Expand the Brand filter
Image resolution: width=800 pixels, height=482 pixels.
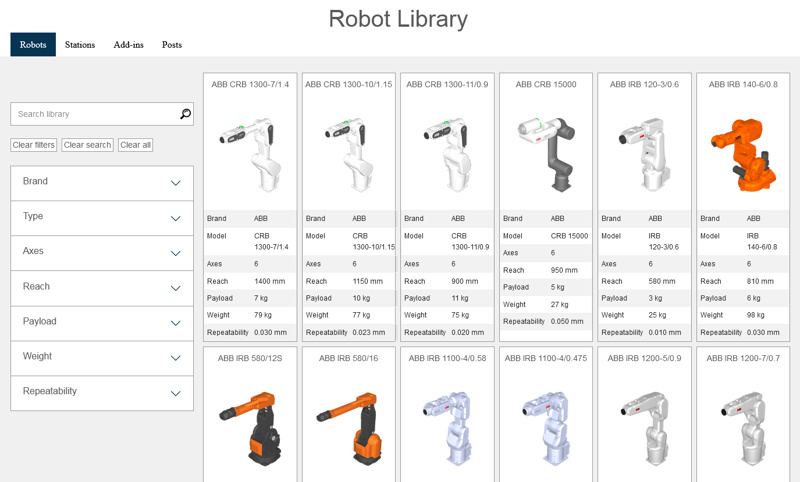click(x=102, y=183)
